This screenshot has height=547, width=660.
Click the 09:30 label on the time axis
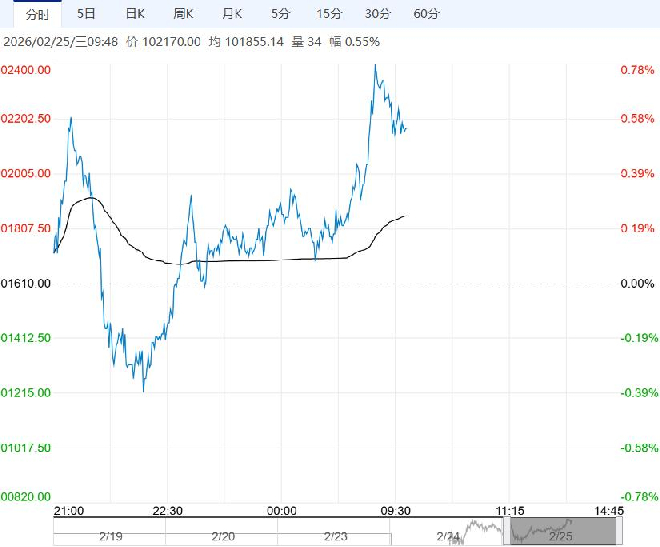[396, 510]
